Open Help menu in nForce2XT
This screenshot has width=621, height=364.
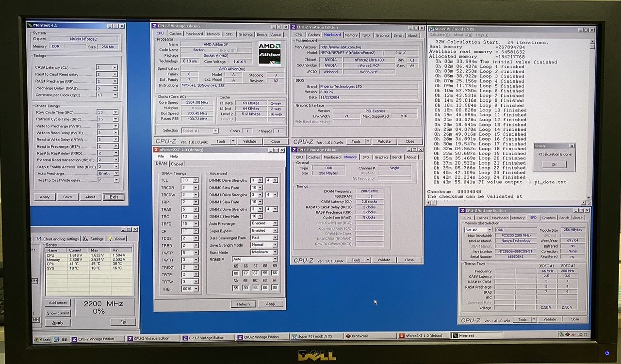click(x=174, y=157)
